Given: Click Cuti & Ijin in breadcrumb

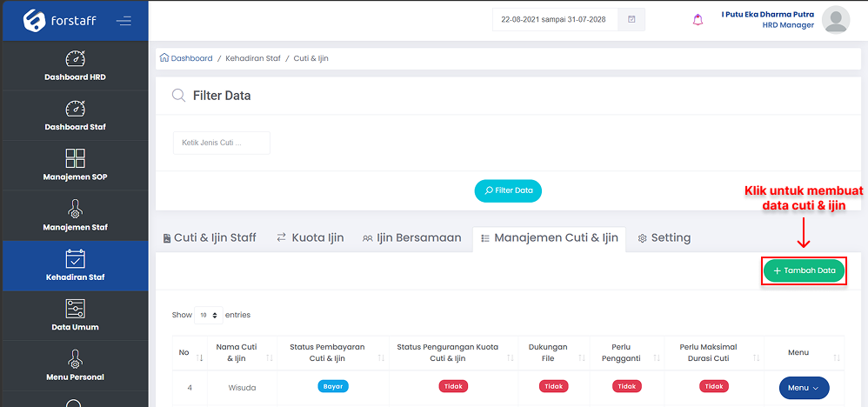Looking at the screenshot, I should [x=311, y=58].
